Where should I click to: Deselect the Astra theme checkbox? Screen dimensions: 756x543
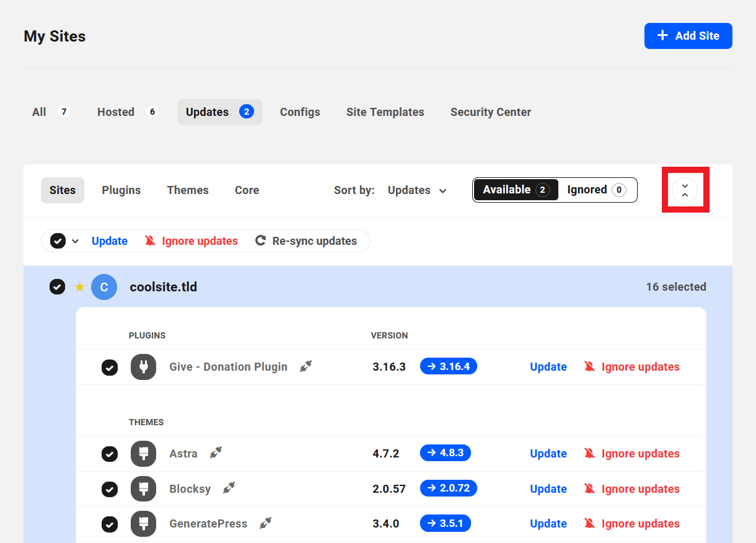pos(110,454)
